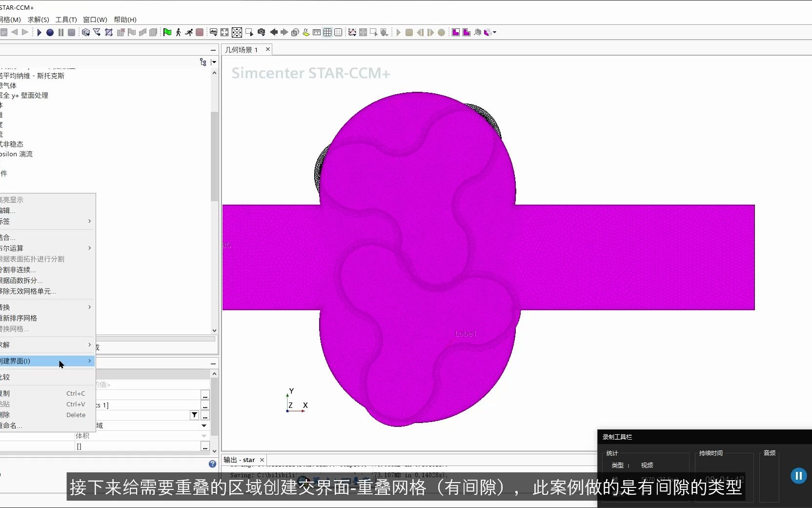Image resolution: width=812 pixels, height=508 pixels.
Task: Click the volume mesh generation icon
Action: [153, 32]
